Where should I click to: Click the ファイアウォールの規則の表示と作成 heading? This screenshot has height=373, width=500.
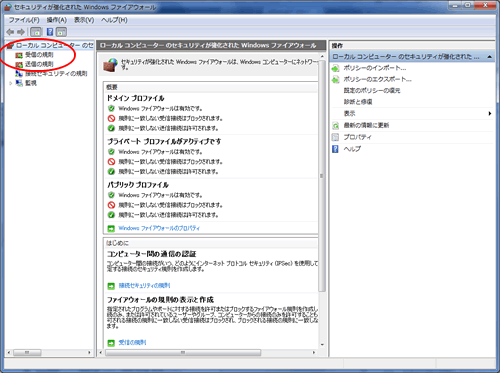tap(160, 300)
